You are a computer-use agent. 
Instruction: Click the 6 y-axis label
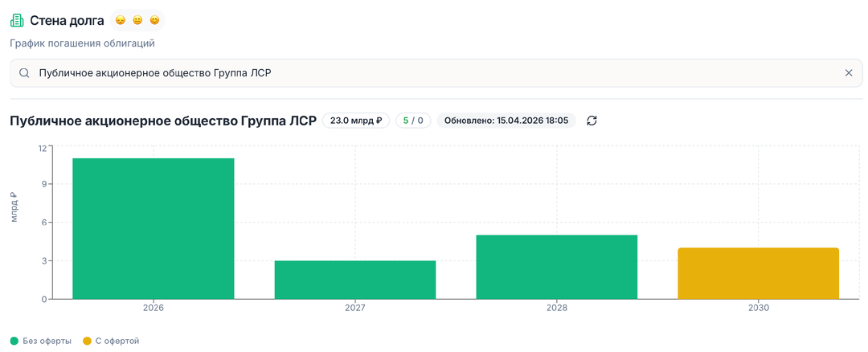click(x=44, y=223)
